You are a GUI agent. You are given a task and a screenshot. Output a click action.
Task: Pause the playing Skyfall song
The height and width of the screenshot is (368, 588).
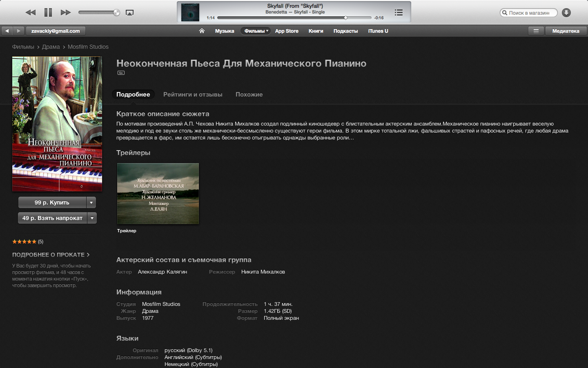(x=48, y=13)
